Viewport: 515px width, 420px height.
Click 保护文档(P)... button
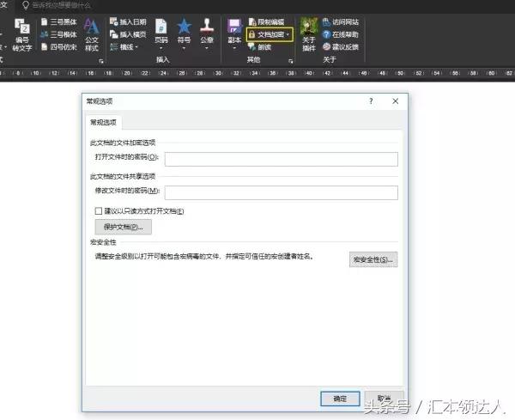[124, 227]
